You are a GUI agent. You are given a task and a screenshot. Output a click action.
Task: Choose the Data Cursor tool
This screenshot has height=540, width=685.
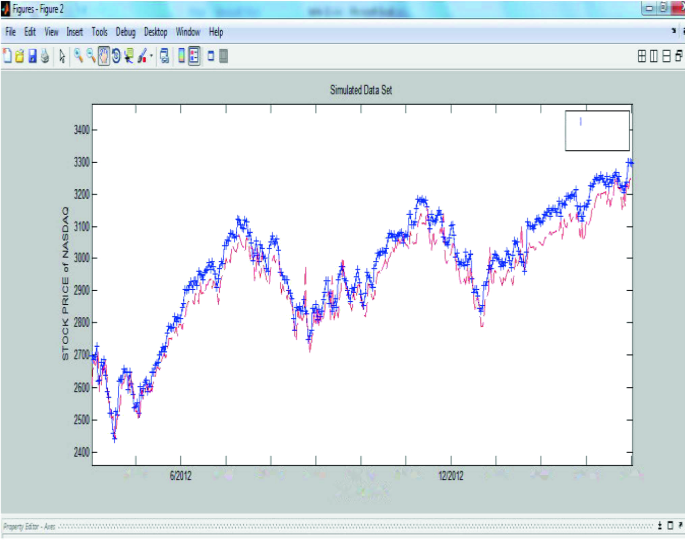pos(129,56)
